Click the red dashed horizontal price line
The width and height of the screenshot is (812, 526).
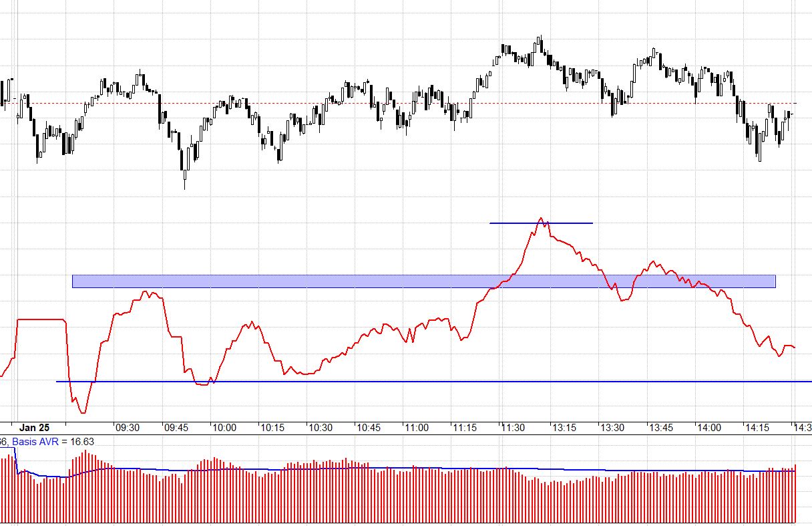click(x=401, y=103)
